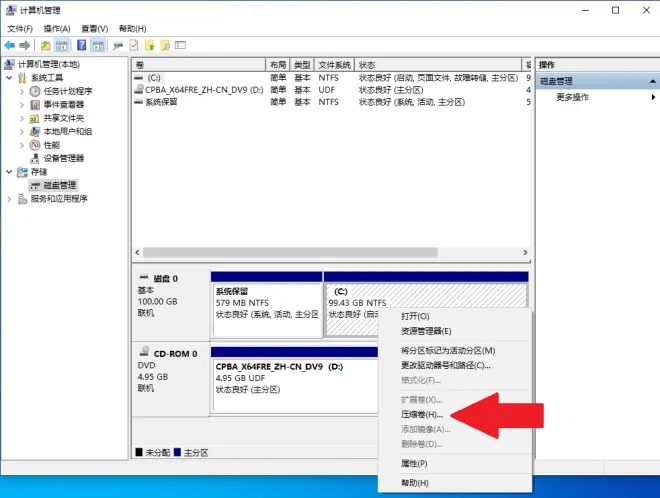Image resolution: width=660 pixels, height=498 pixels.
Task: Select the 系统保留 row in volume list
Action: click(x=331, y=102)
